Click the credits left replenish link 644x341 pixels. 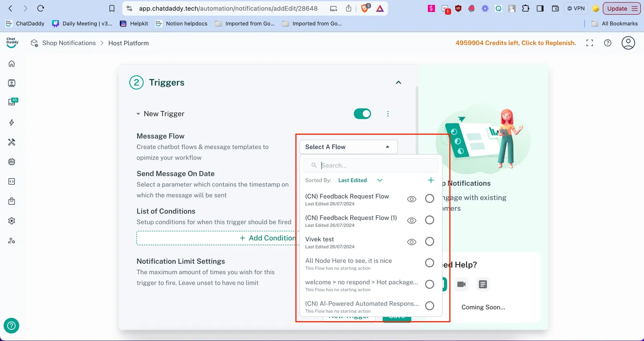click(x=516, y=43)
